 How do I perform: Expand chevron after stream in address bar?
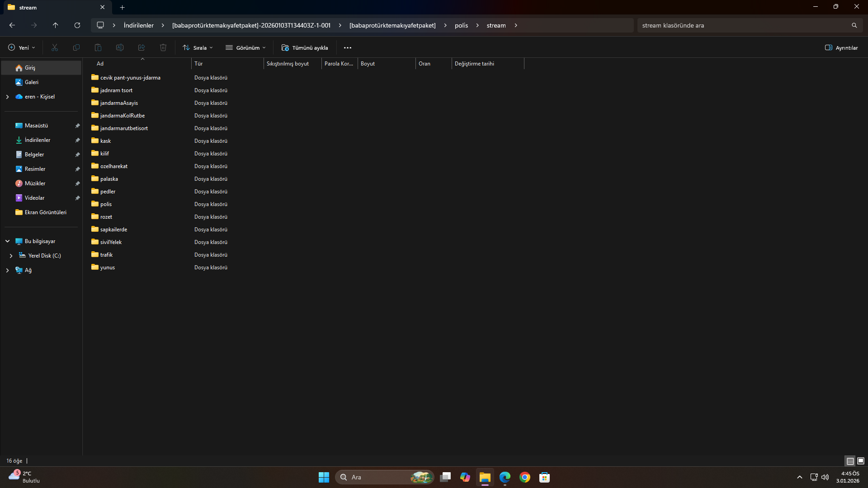tap(515, 25)
